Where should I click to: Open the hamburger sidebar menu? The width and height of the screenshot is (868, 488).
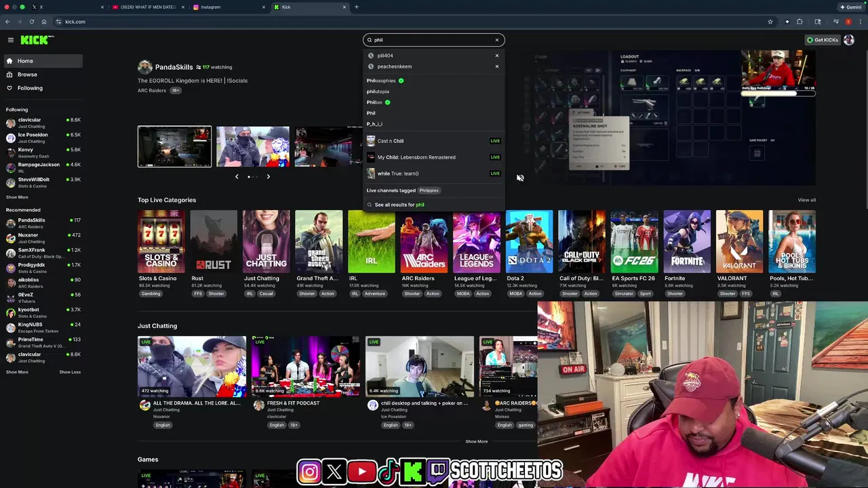(x=10, y=40)
